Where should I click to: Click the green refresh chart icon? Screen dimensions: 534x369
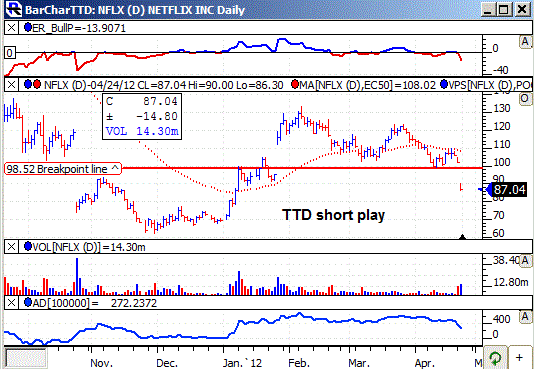[x=495, y=358]
